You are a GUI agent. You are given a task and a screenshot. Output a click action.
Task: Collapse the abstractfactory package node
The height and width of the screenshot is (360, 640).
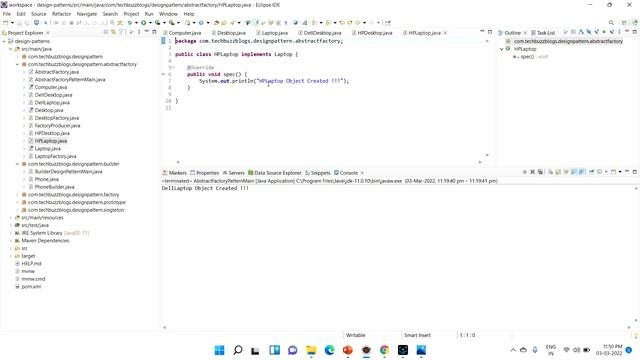click(x=18, y=64)
